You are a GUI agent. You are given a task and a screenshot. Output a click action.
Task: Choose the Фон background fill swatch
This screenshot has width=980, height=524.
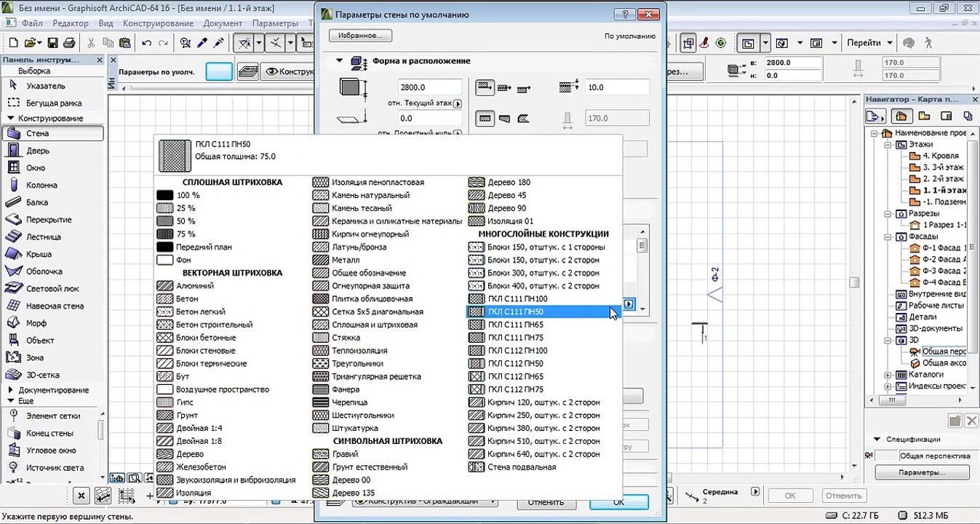click(164, 260)
